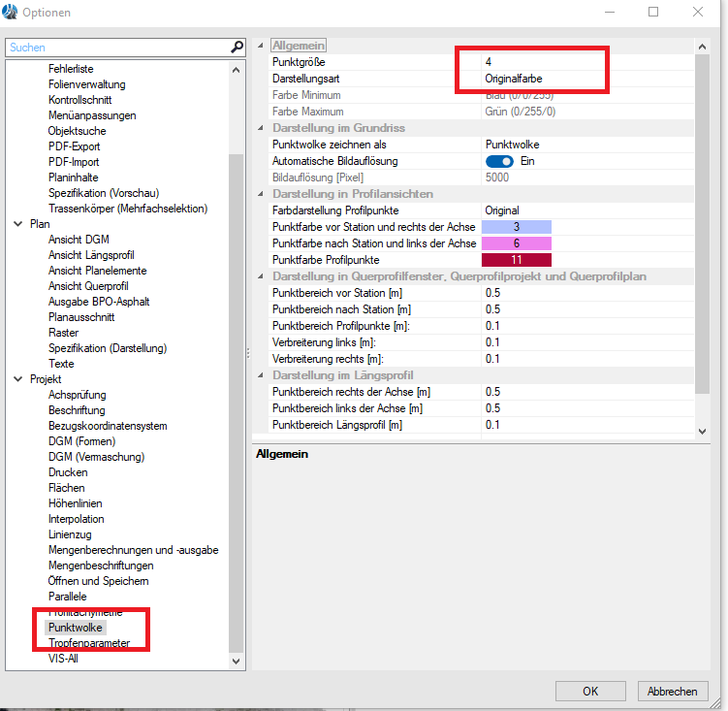Click the Optionen app logo icon
The height and width of the screenshot is (711, 728).
pos(11,13)
